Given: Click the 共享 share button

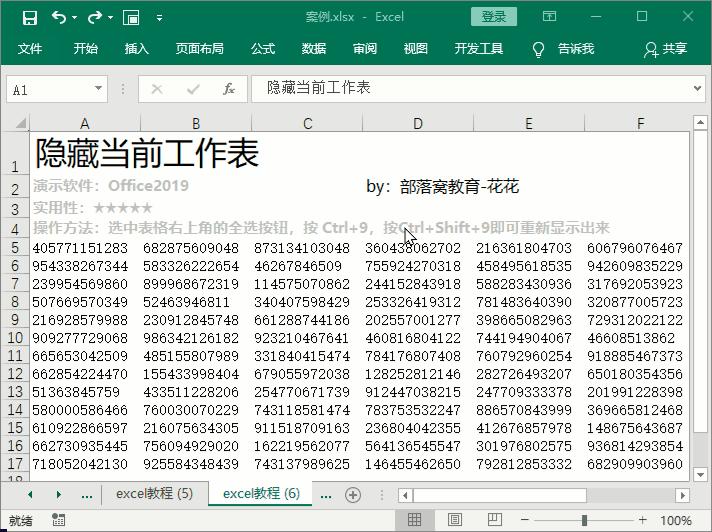Looking at the screenshot, I should coord(666,49).
